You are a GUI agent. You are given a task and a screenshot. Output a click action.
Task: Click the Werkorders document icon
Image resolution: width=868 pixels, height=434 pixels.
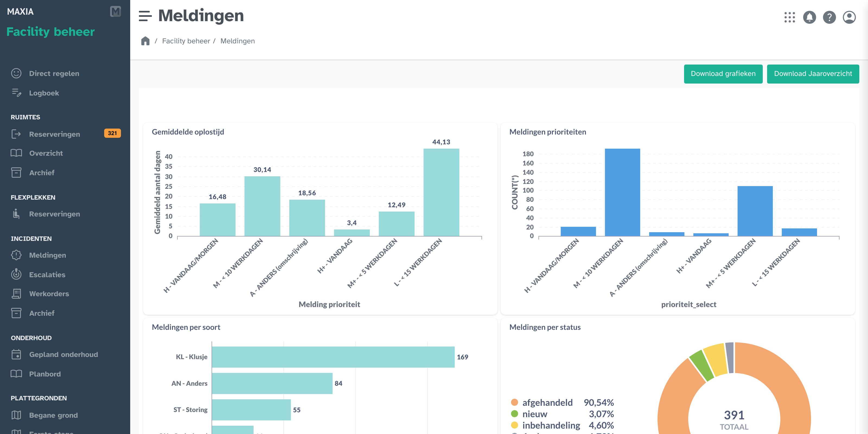pyautogui.click(x=16, y=293)
